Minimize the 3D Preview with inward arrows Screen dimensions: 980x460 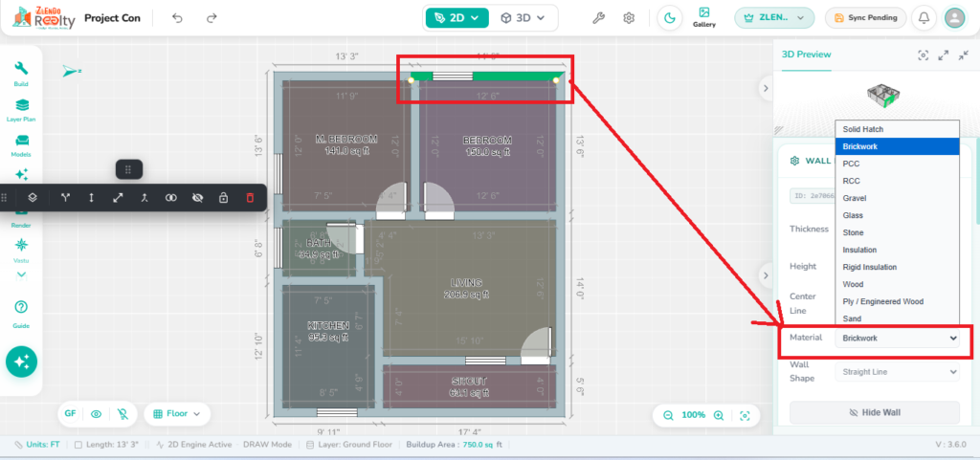coord(963,55)
